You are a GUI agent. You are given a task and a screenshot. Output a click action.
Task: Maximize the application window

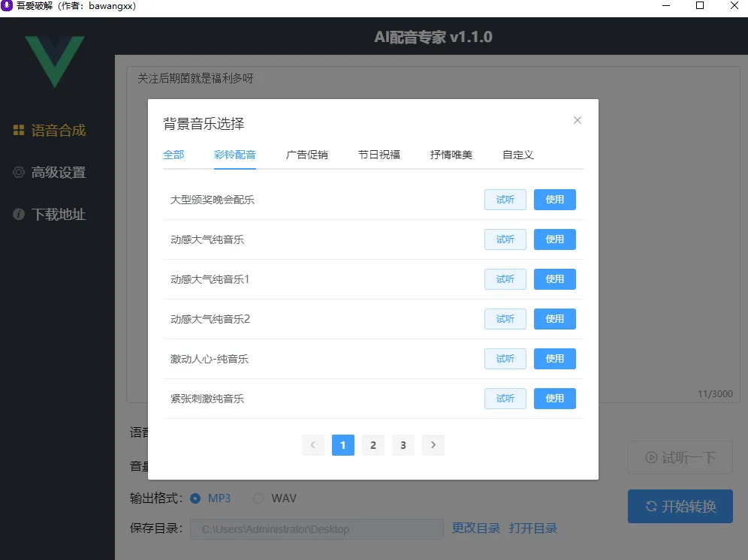coord(700,6)
